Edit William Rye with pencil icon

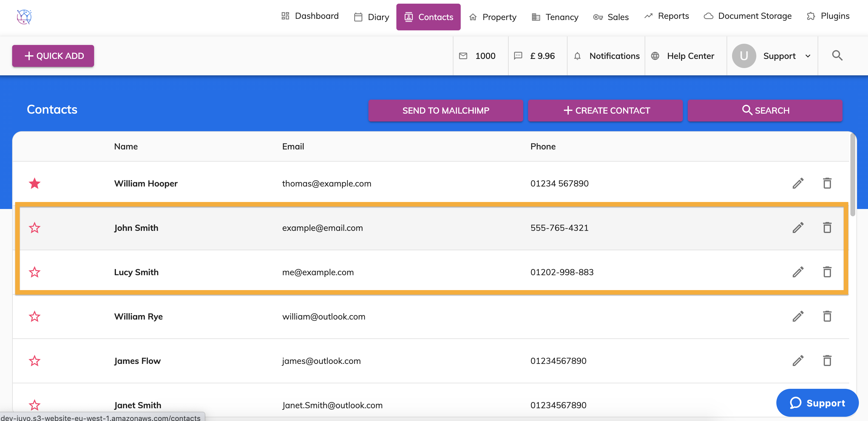[x=798, y=317]
